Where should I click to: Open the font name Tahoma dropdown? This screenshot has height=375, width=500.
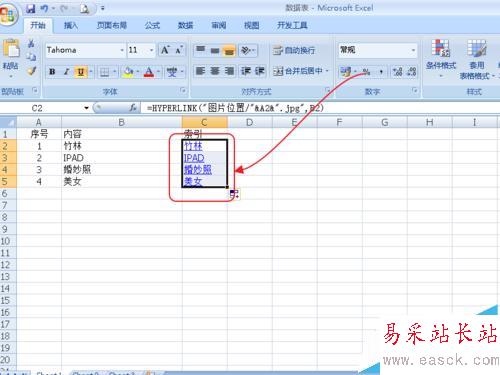pos(122,50)
